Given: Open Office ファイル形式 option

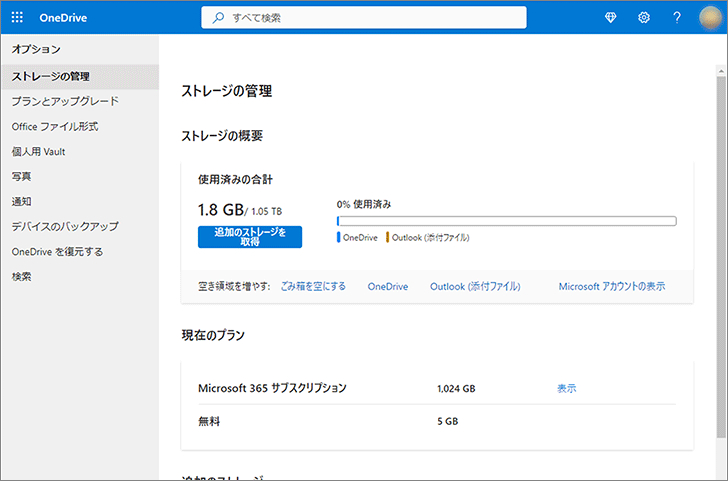Looking at the screenshot, I should coord(79,126).
